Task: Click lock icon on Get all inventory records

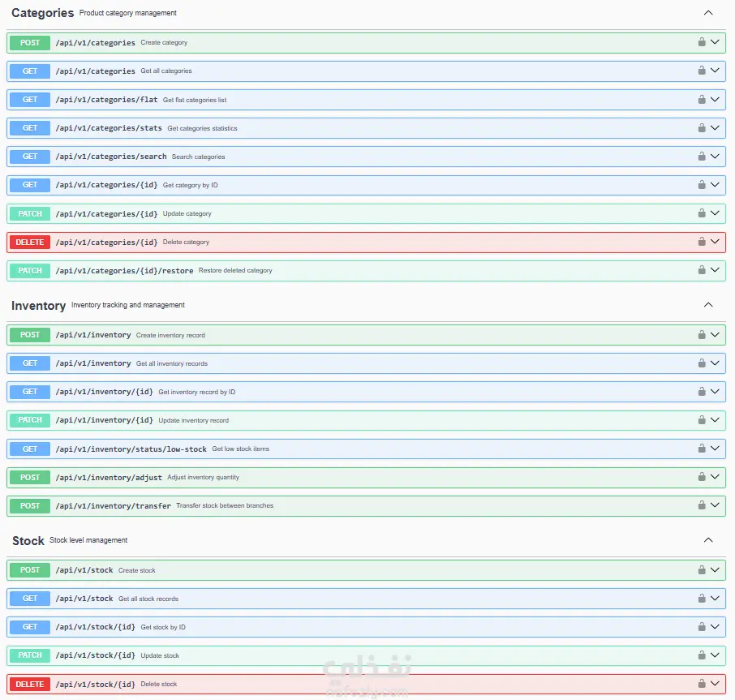Action: point(702,363)
